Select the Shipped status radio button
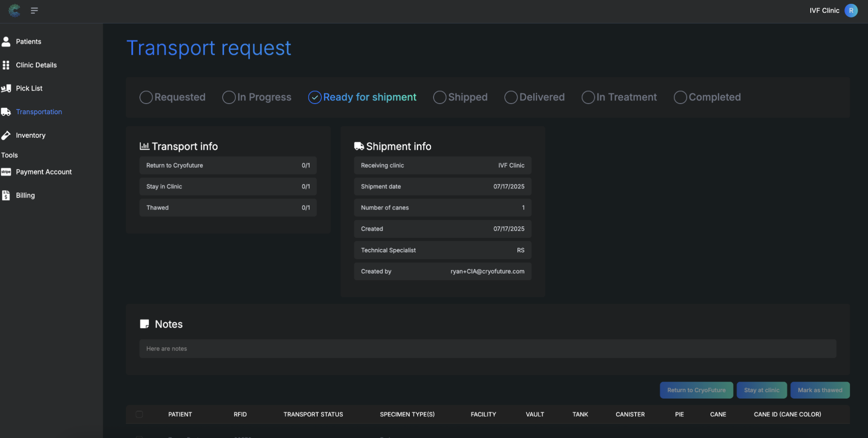 point(439,97)
